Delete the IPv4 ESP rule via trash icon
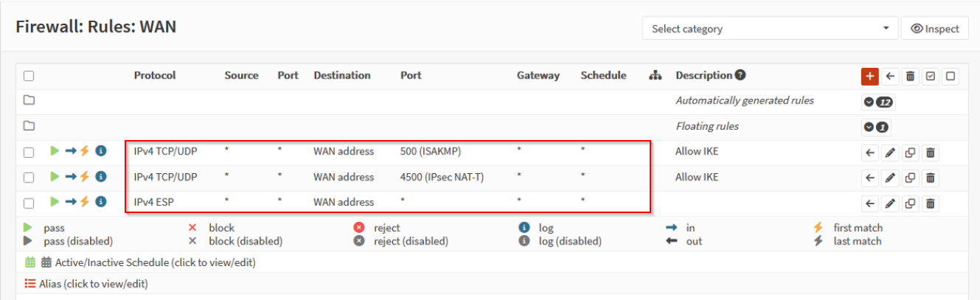This screenshot has height=300, width=980. click(x=931, y=203)
